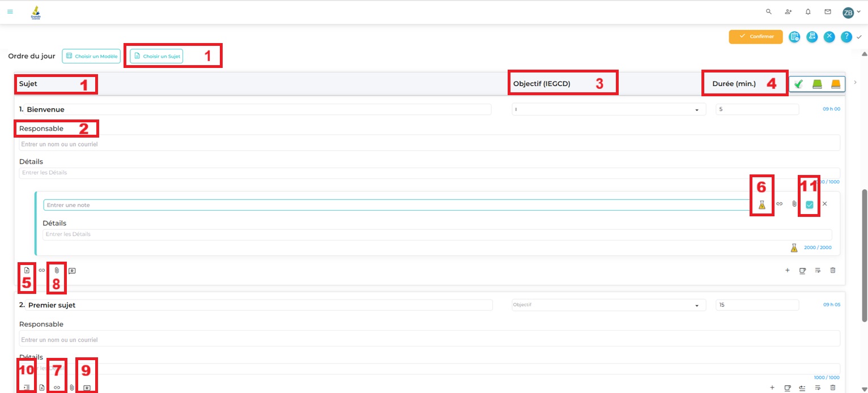Click the Responsable field under Bienvenue
The image size is (868, 393).
tap(429, 144)
